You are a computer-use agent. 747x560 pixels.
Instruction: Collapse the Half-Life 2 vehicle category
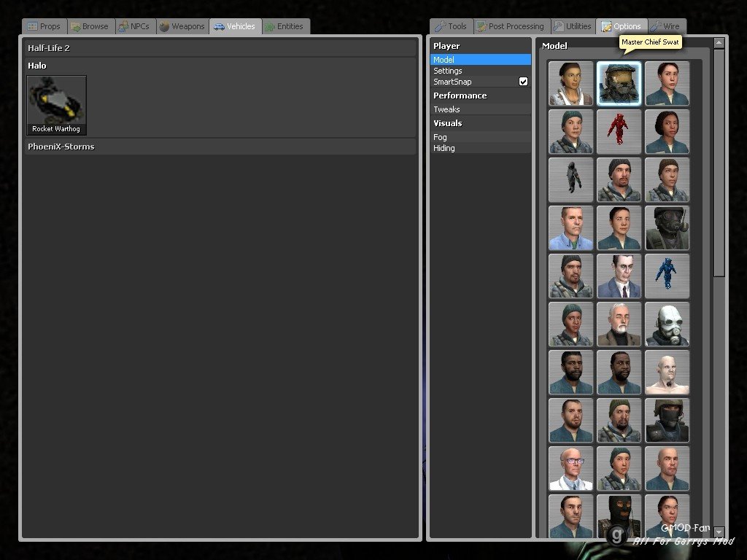[x=220, y=48]
